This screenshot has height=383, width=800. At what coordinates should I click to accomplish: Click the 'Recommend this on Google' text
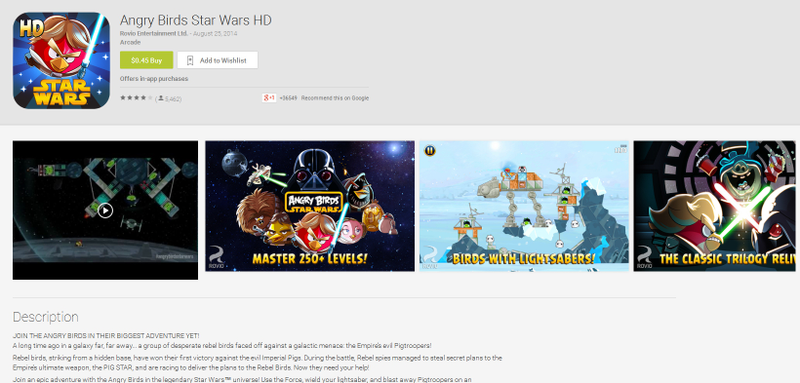point(335,98)
